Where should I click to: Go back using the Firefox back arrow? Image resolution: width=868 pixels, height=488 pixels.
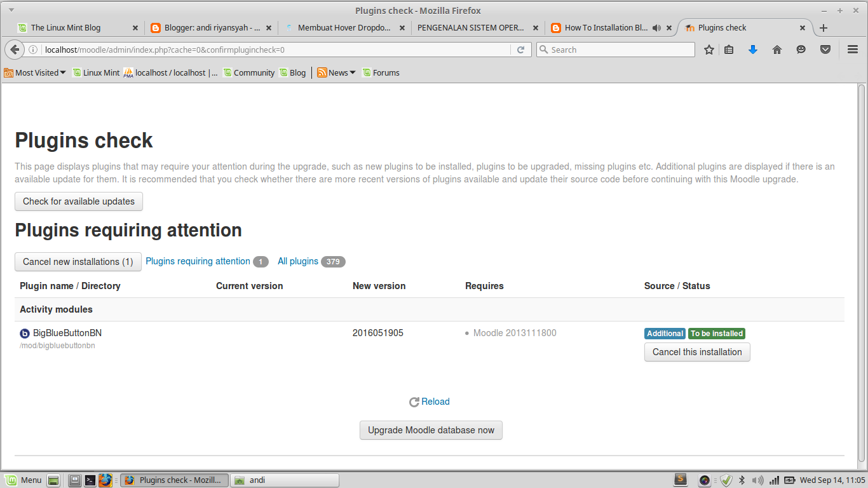(15, 50)
